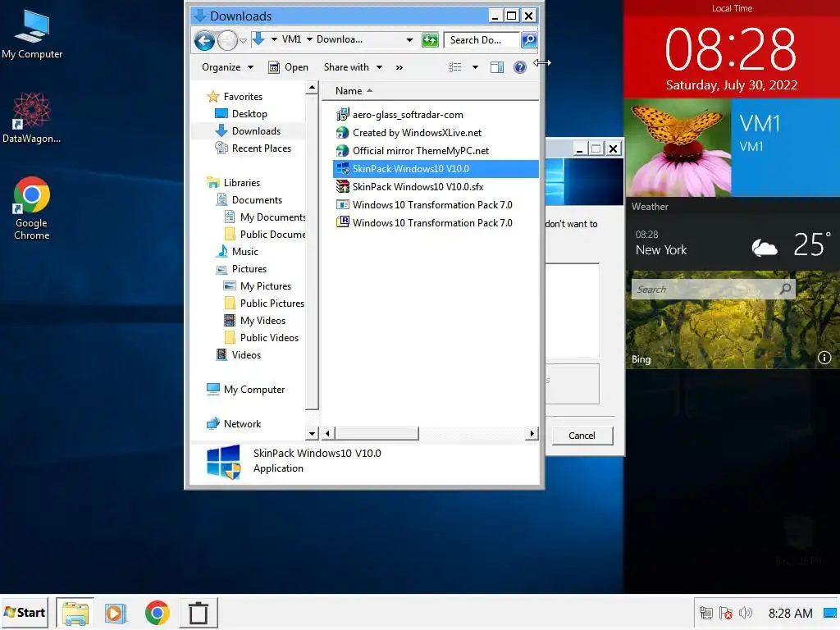Viewport: 840px width, 630px height.
Task: Click the navigation pane scroll up arrow
Action: pos(312,87)
